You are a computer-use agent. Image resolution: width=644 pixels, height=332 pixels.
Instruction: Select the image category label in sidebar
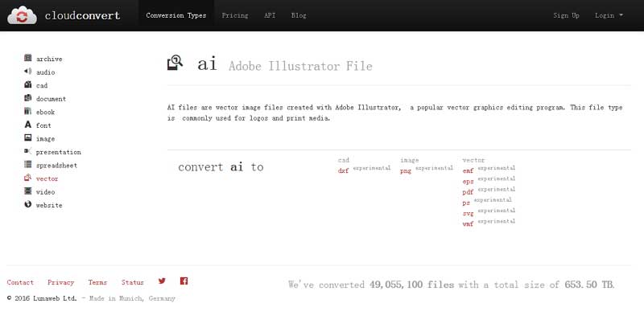click(x=45, y=139)
